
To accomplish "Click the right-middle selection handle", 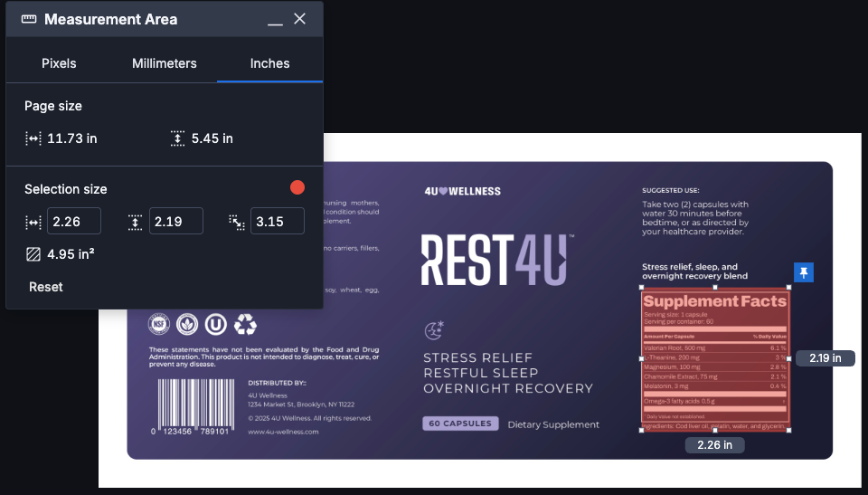I will [788, 358].
